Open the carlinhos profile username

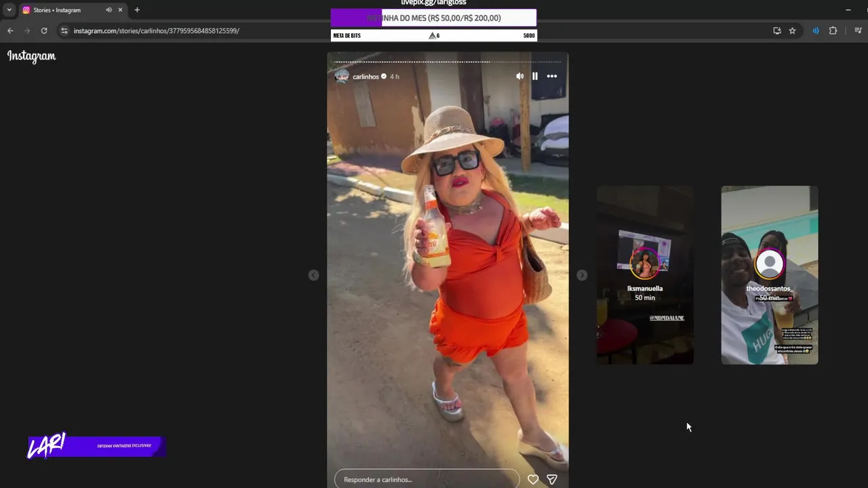tap(366, 77)
